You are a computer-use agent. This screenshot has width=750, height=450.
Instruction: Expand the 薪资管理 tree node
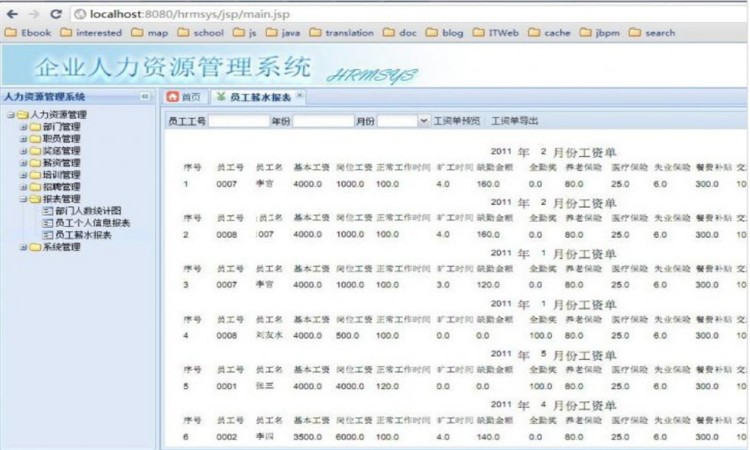pos(23,163)
